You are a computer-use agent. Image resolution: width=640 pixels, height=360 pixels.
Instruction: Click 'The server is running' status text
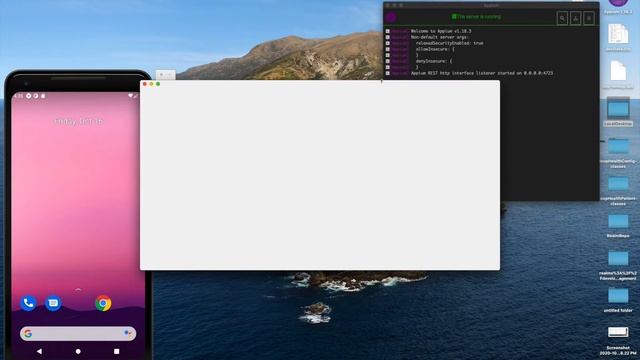coord(476,17)
